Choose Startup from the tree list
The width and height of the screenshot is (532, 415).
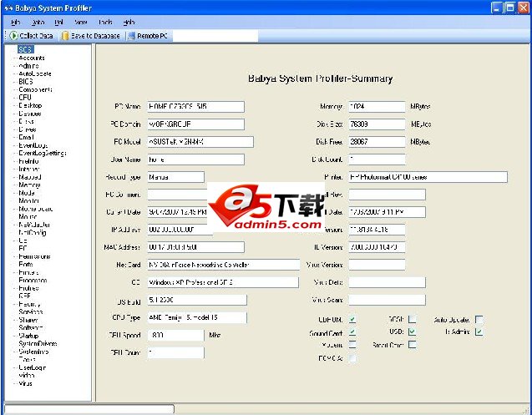pos(29,336)
